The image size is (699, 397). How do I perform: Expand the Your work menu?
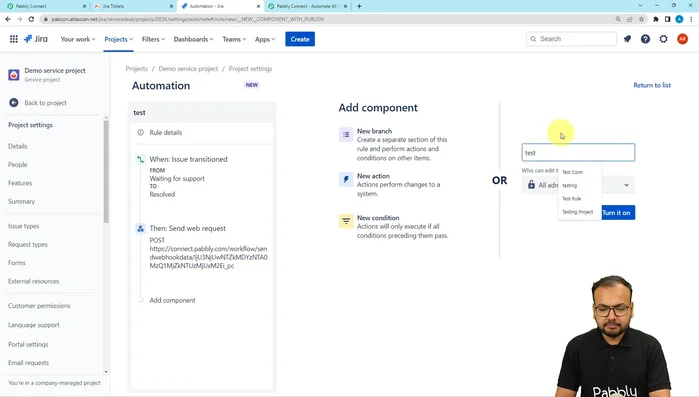pyautogui.click(x=78, y=39)
